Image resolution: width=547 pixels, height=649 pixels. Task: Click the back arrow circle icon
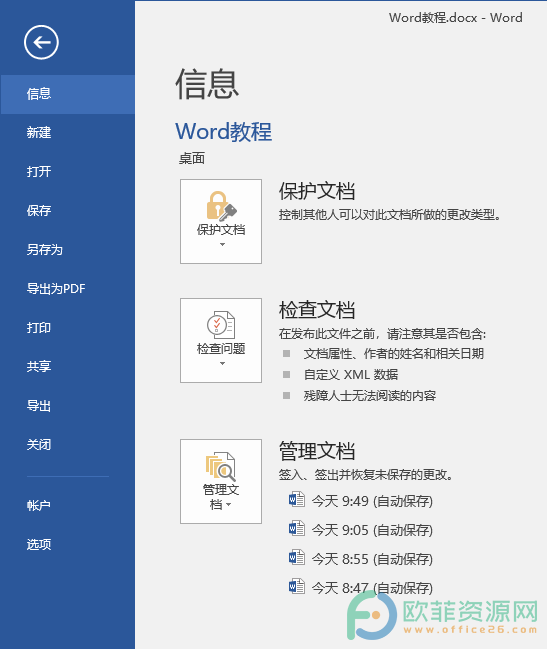(x=41, y=42)
